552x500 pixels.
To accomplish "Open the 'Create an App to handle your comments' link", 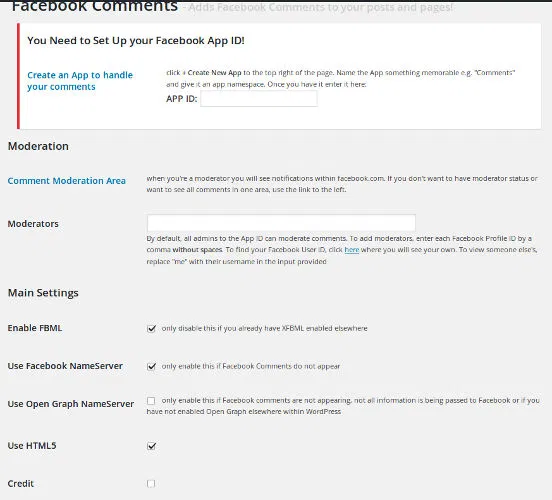I will coord(80,81).
